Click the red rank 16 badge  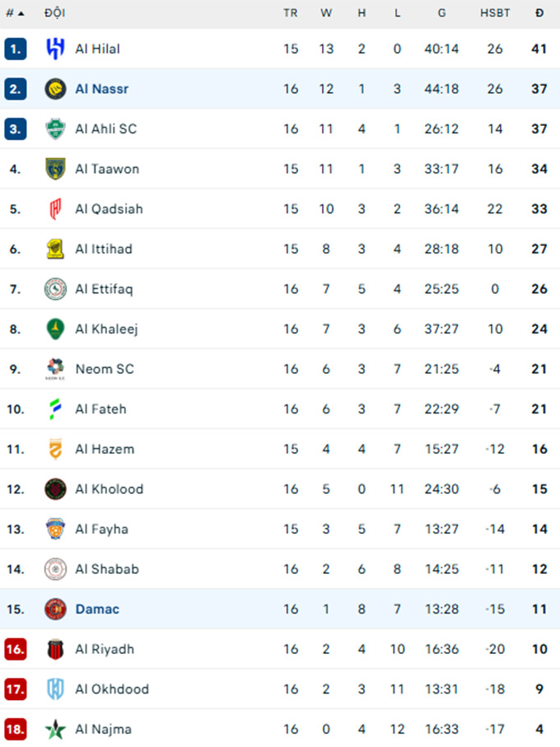point(15,649)
